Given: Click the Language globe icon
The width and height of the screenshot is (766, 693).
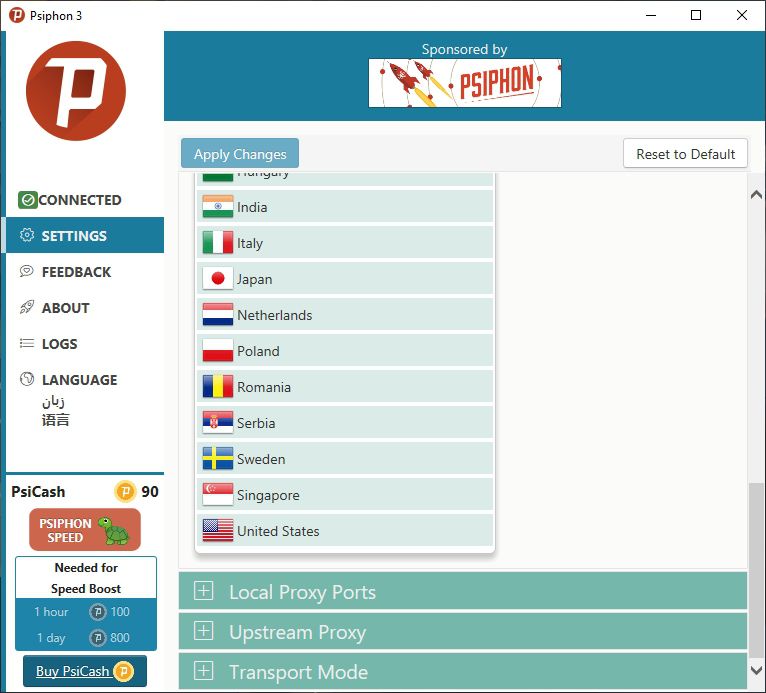Looking at the screenshot, I should point(27,379).
